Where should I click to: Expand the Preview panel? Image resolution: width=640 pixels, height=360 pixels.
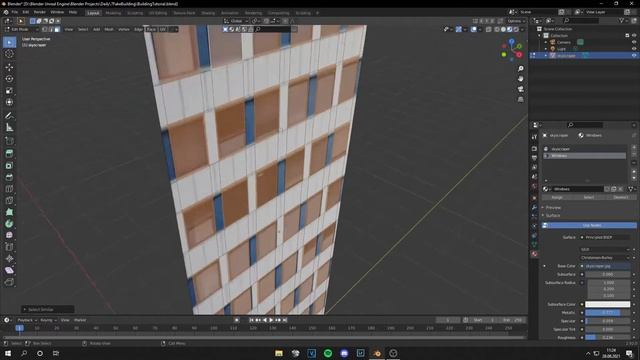tap(553, 207)
